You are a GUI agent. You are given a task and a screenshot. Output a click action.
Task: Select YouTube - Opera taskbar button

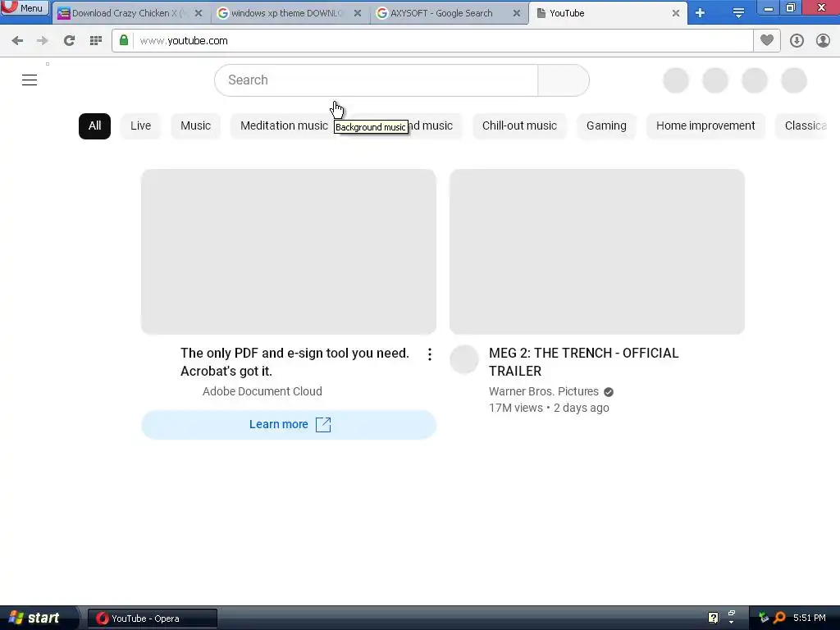click(x=152, y=619)
